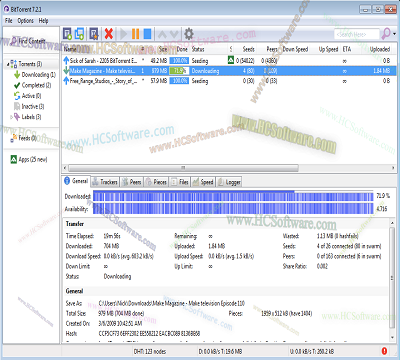Switch to the Pieces tab
The height and width of the screenshot is (360, 400).
[x=156, y=182]
